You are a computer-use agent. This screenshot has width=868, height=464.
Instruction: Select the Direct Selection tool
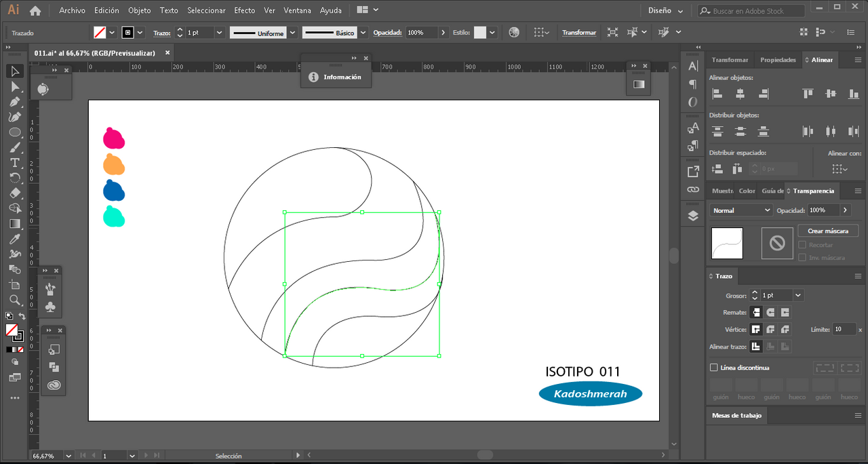15,86
